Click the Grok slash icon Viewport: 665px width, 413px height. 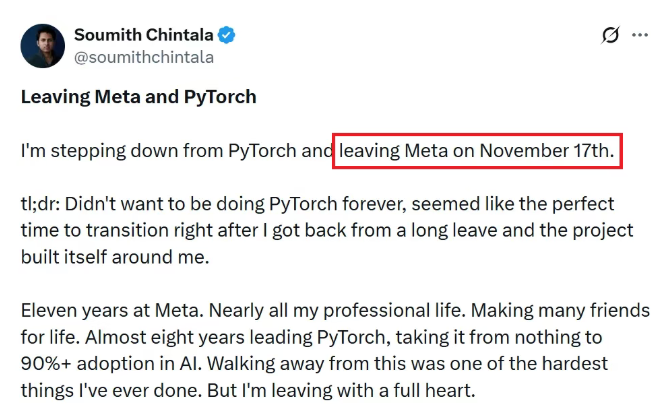tap(610, 35)
